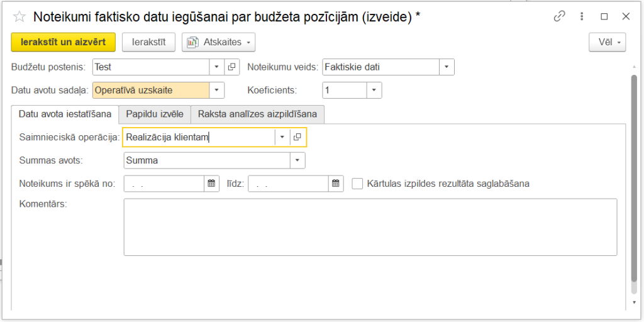Viewport: 644px width, 322px height.
Task: Open calendar for start date field
Action: [x=211, y=184]
